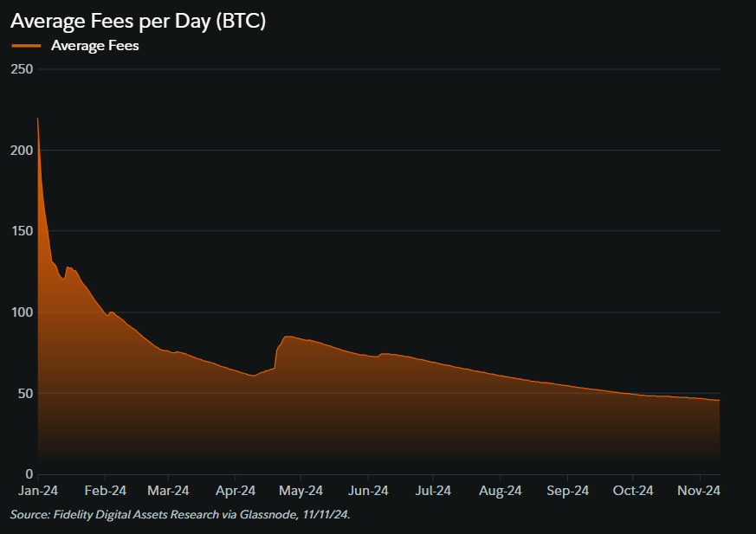The width and height of the screenshot is (756, 534).
Task: Toggle the Average Fees legend label
Action: [94, 46]
